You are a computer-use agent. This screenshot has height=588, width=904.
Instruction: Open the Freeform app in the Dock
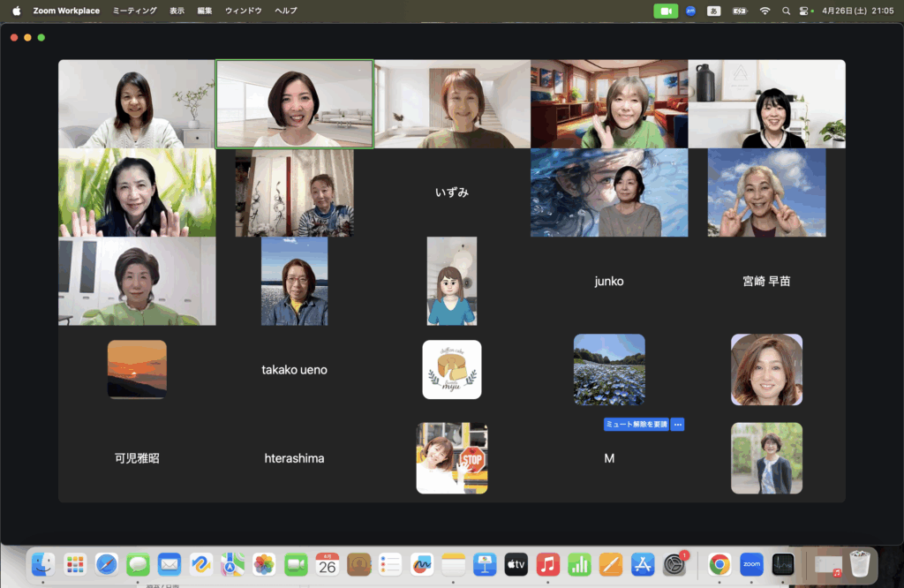click(x=421, y=564)
